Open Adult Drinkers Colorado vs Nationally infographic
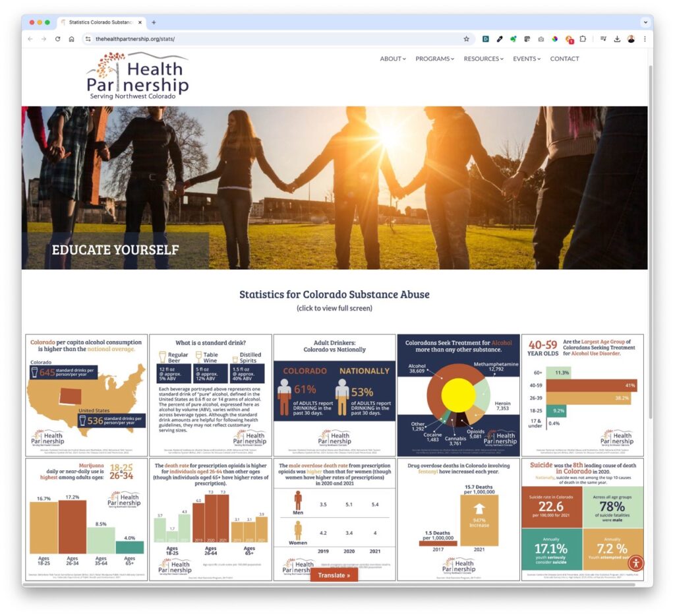 coord(334,395)
